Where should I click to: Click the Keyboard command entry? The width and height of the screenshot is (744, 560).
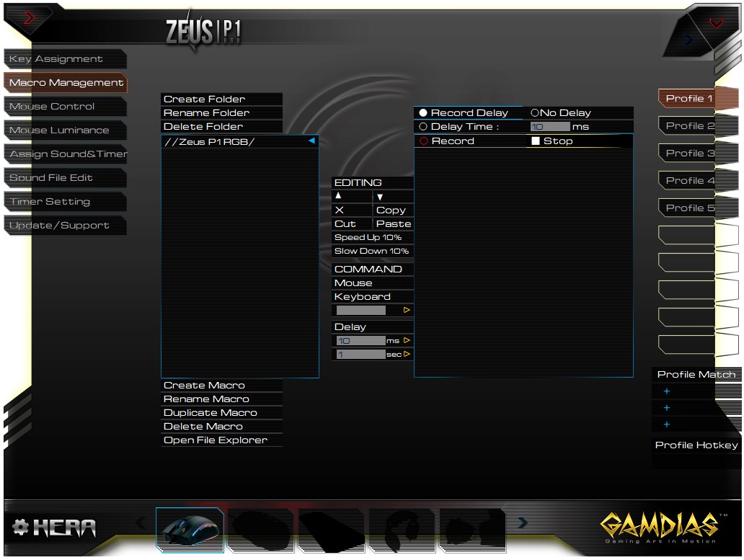373,297
